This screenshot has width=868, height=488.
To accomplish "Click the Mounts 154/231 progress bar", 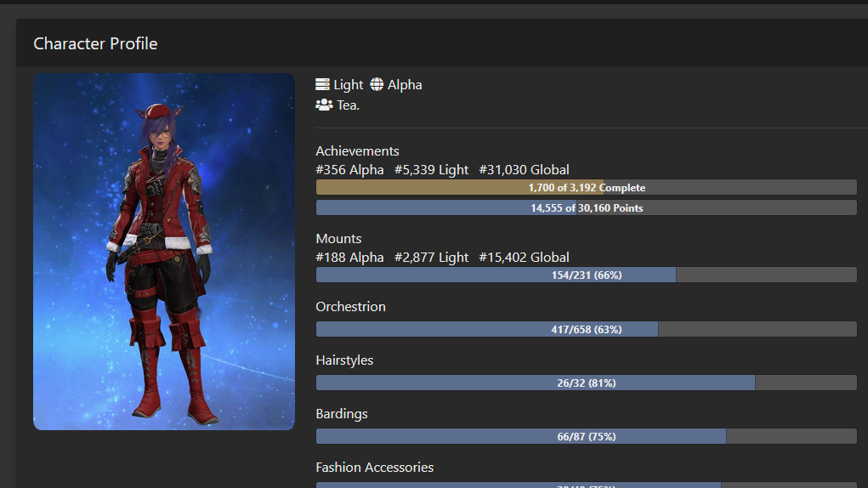I will click(587, 275).
